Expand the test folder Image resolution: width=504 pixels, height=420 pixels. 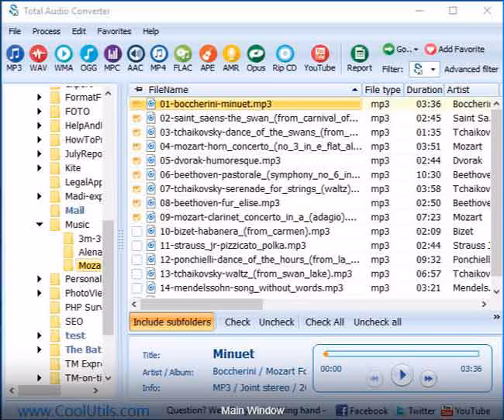[40, 336]
